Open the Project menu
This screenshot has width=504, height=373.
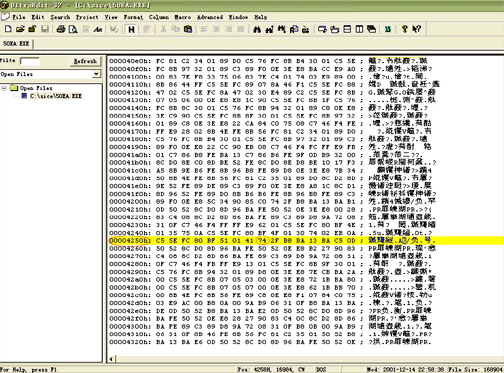click(x=87, y=17)
